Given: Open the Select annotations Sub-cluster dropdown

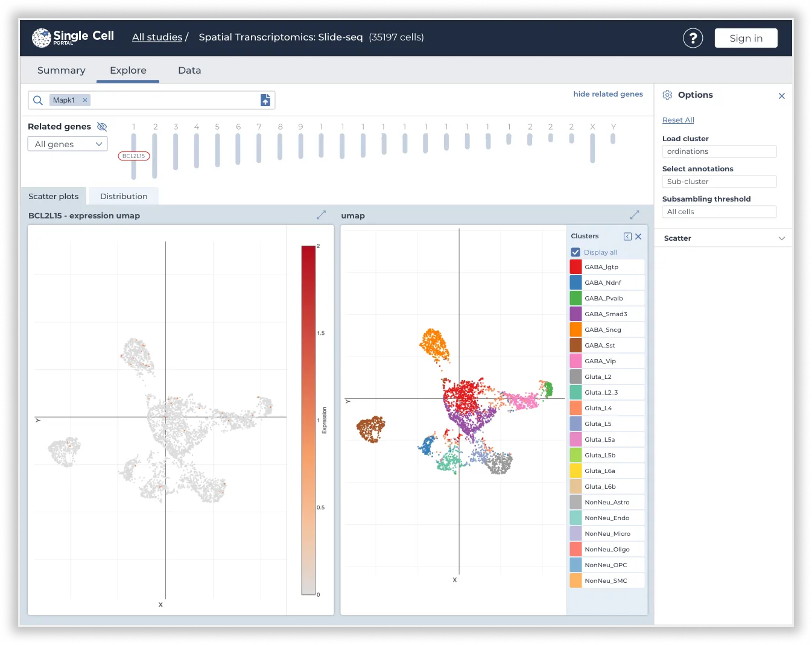Looking at the screenshot, I should [x=719, y=182].
